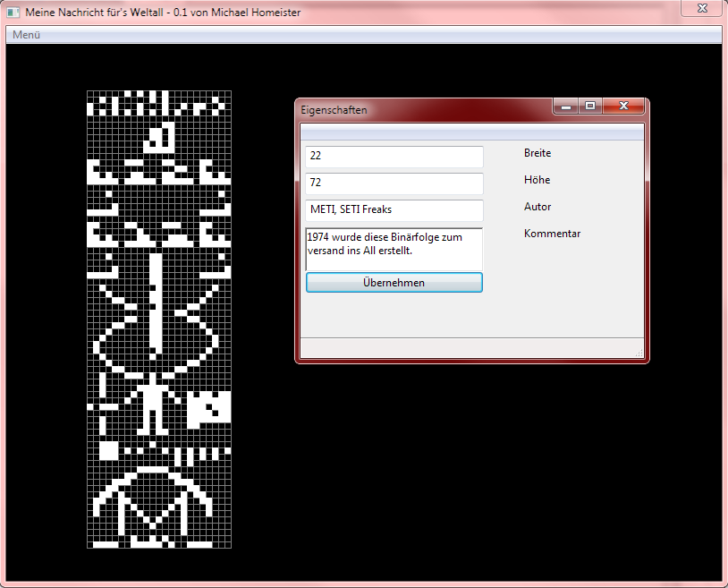Click the Breite label
This screenshot has width=728, height=588.
538,153
